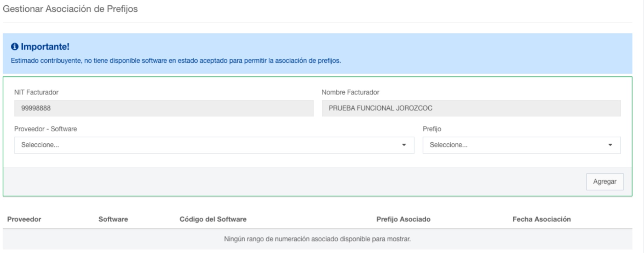This screenshot has height=253, width=644.
Task: Click the Prefijo label above dropdown
Action: click(432, 129)
